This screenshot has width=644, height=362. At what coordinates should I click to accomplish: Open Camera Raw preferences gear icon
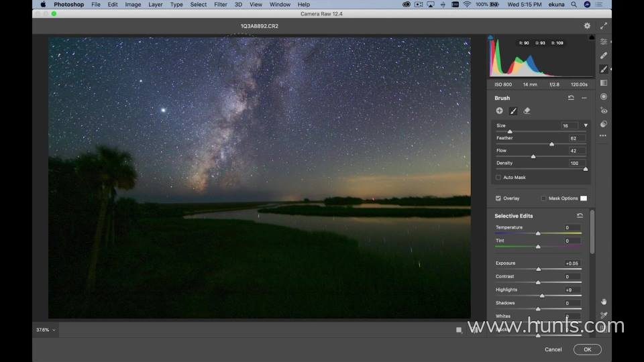pyautogui.click(x=587, y=26)
